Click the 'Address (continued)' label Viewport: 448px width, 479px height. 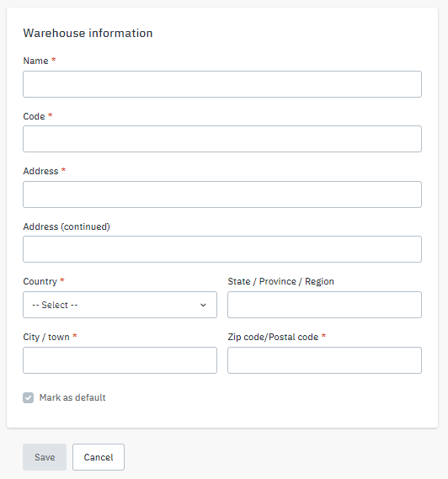pos(67,226)
